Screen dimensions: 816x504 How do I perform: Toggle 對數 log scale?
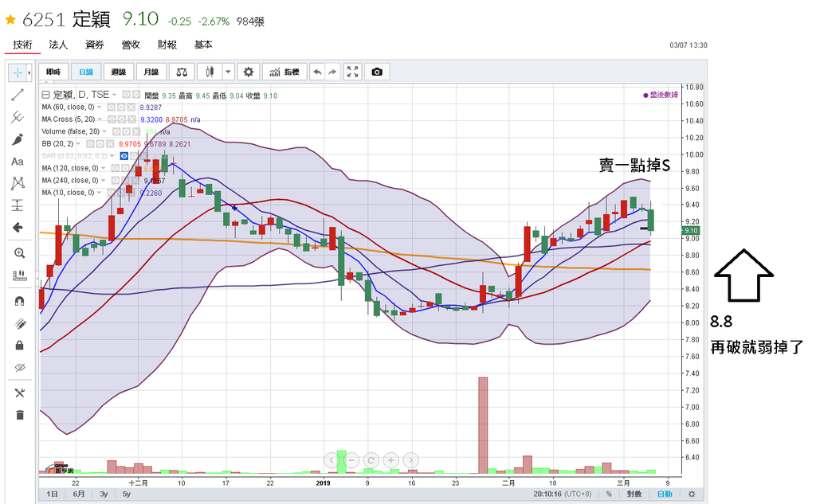pos(634,494)
